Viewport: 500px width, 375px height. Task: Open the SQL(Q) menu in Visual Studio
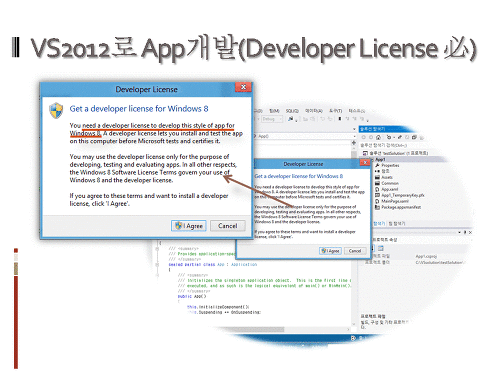(292, 111)
